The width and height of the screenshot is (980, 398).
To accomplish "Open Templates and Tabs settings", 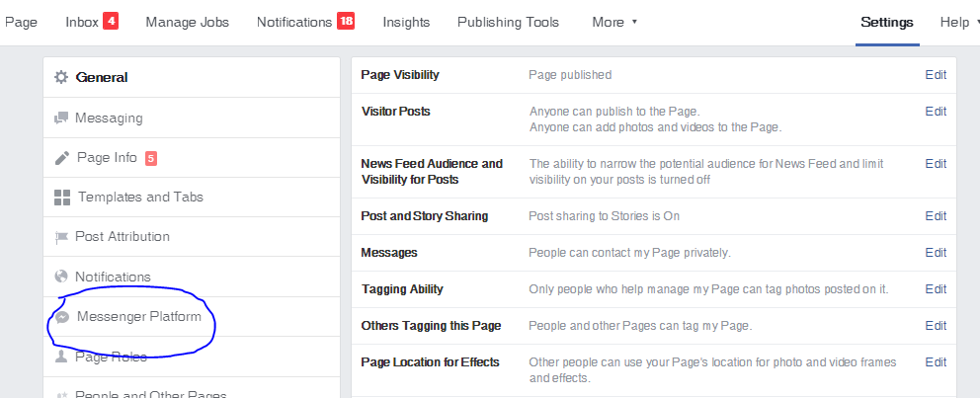I will [192, 198].
